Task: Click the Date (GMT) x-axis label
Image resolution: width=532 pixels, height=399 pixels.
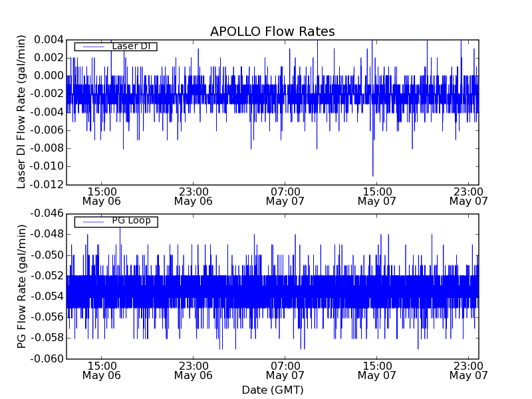Action: [272, 390]
